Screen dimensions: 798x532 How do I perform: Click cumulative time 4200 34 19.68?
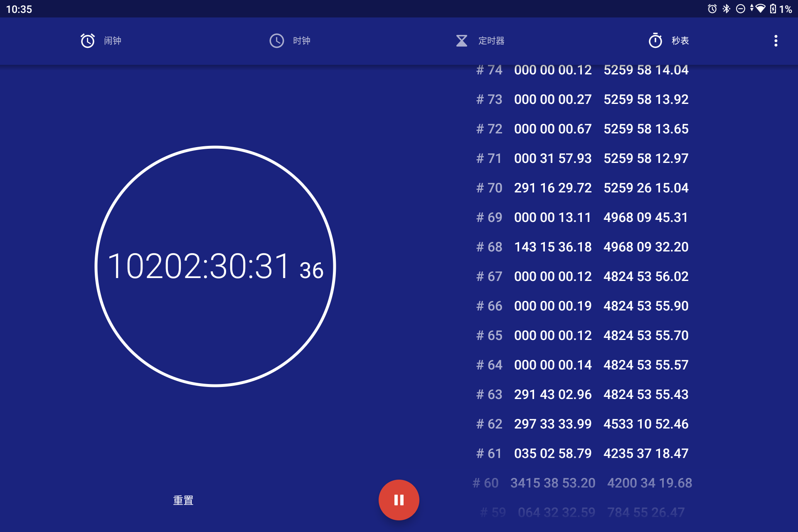click(x=650, y=483)
